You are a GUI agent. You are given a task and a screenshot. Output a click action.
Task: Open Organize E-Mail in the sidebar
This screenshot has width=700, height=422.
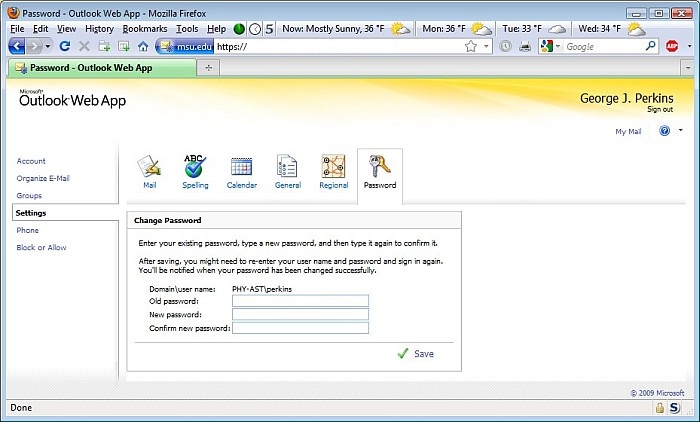(x=43, y=178)
